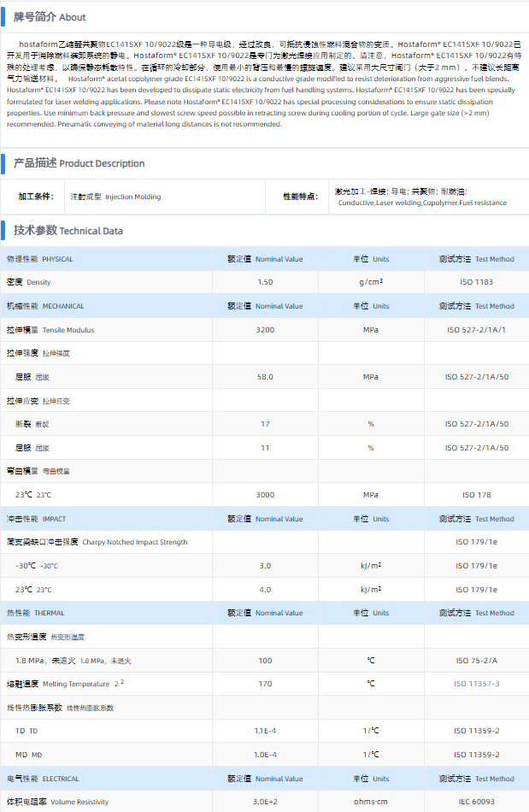Select the heat deflection value 100

tap(265, 661)
